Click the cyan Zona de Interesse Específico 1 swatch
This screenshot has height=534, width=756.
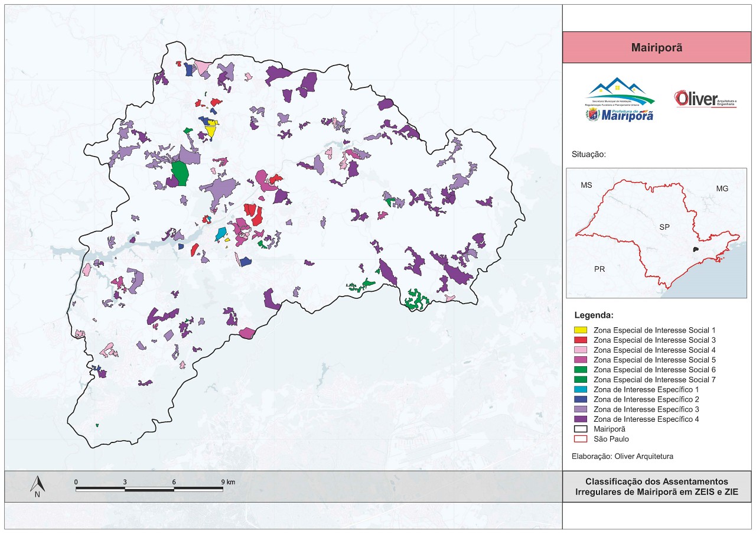581,389
